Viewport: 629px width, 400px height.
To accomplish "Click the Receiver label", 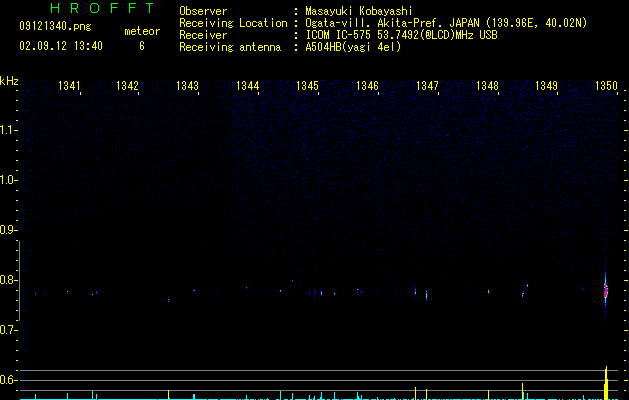I will coord(203,35).
